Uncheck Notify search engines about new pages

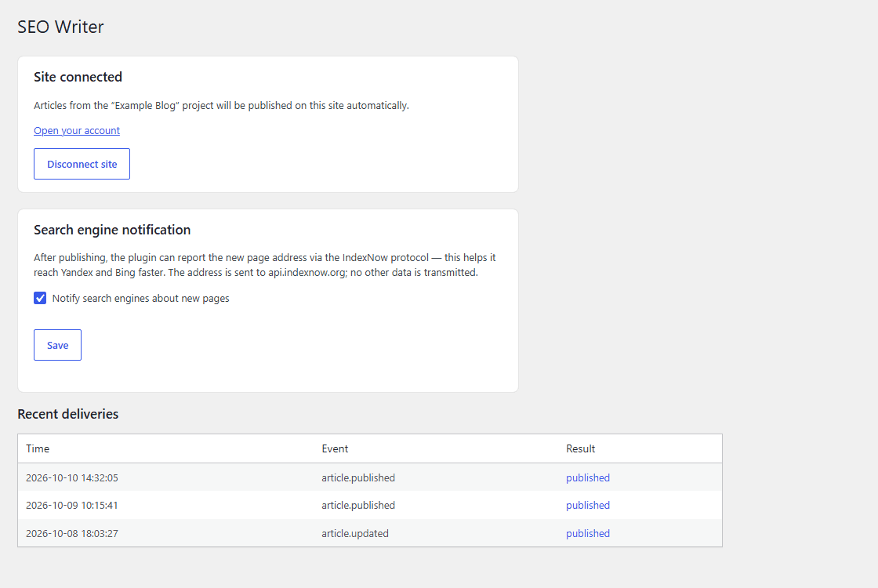[40, 298]
